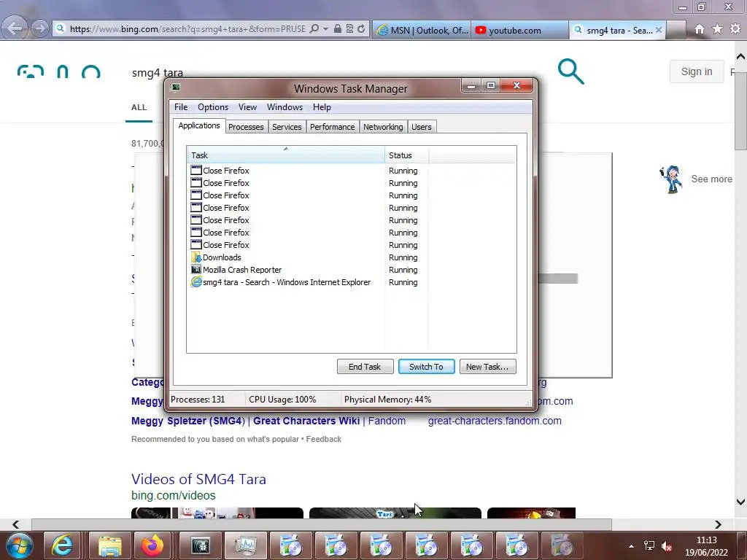This screenshot has height=560, width=747.
Task: Select ALL search results tab on Bing
Action: point(139,108)
